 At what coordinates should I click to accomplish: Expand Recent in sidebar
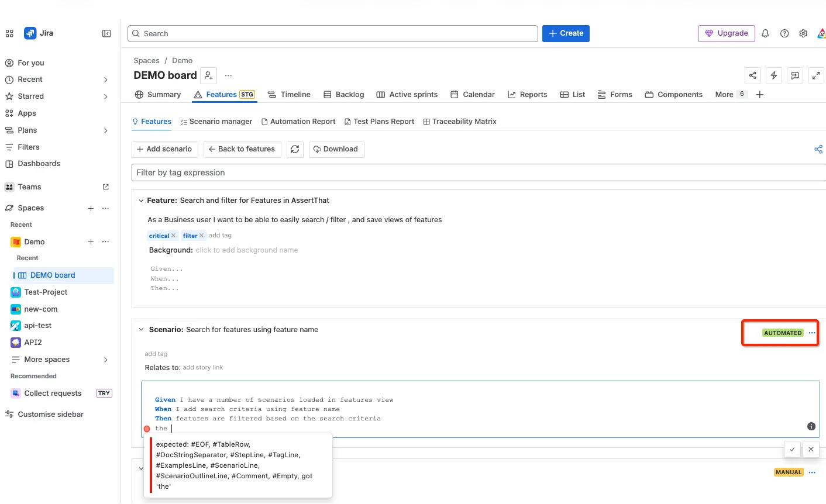click(106, 80)
